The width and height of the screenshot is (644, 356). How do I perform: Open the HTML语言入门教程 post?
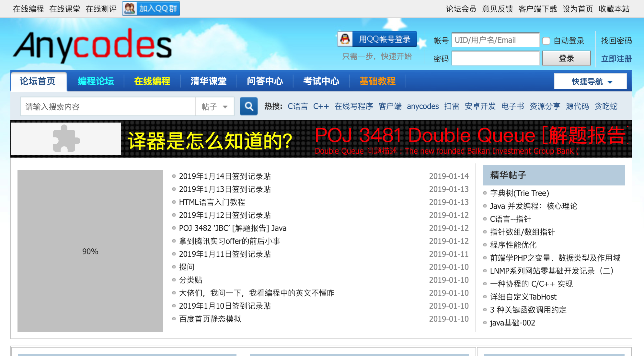212,202
